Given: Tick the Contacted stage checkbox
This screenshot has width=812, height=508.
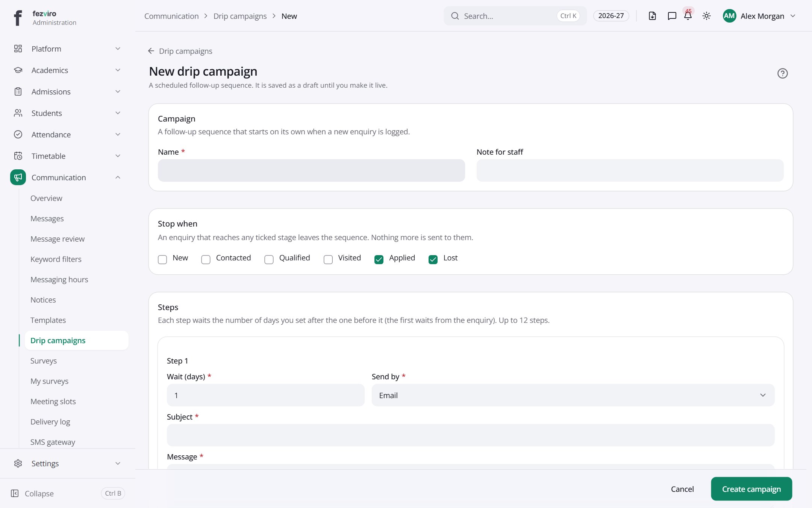Looking at the screenshot, I should click(x=206, y=260).
